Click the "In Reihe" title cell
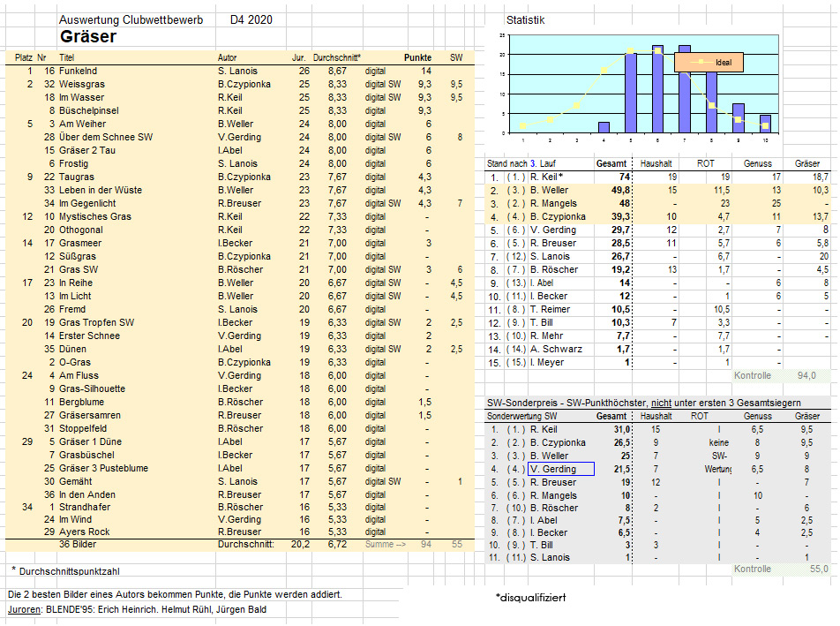This screenshot has height=626, width=840. 76,283
